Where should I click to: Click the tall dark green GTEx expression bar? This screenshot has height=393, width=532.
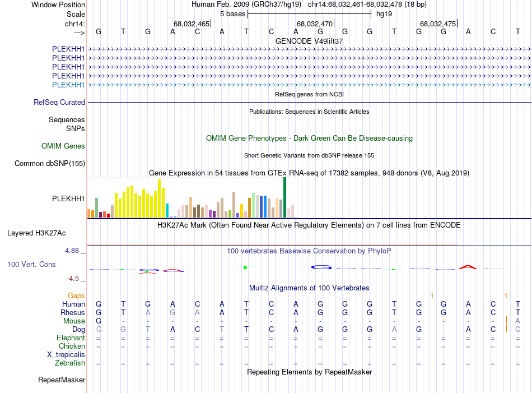point(284,197)
